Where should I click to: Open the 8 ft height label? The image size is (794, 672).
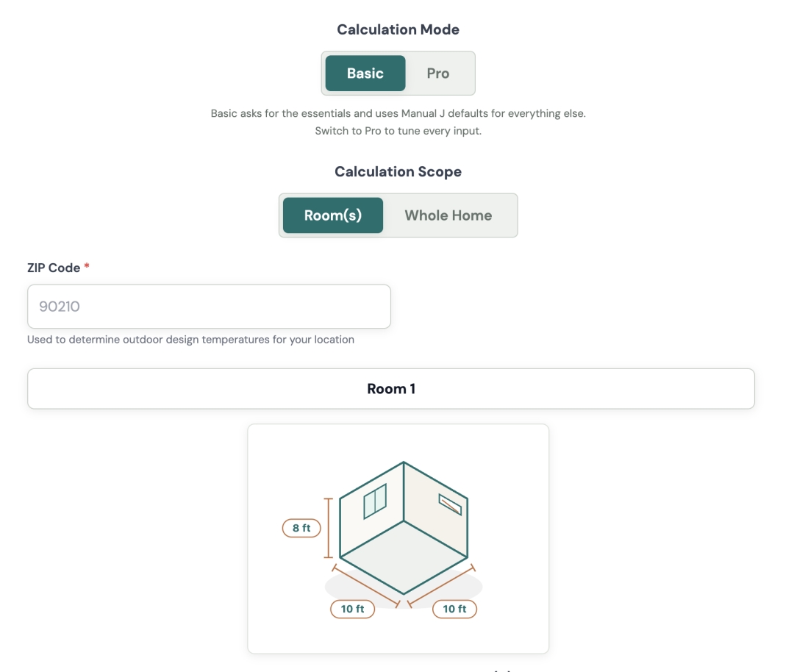tap(301, 528)
